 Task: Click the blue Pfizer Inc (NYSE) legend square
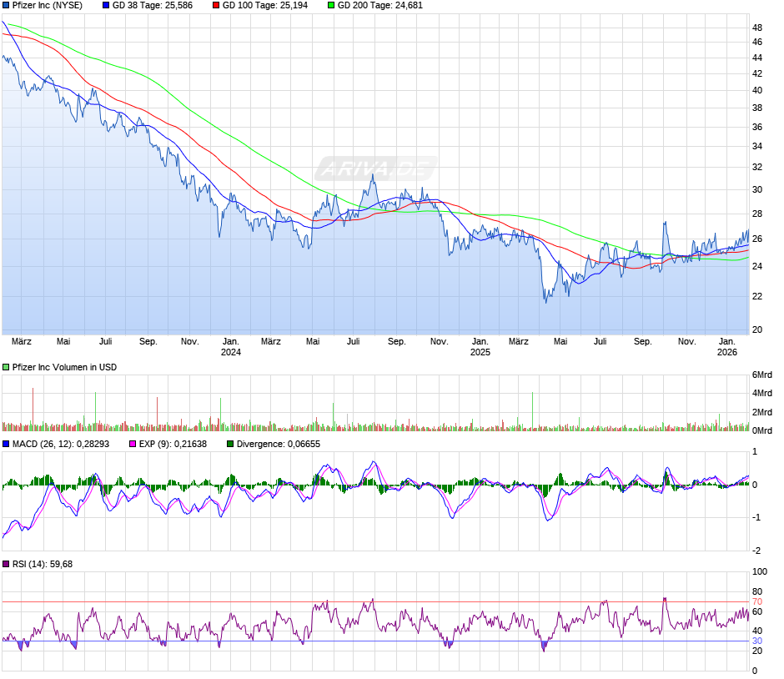6,5
